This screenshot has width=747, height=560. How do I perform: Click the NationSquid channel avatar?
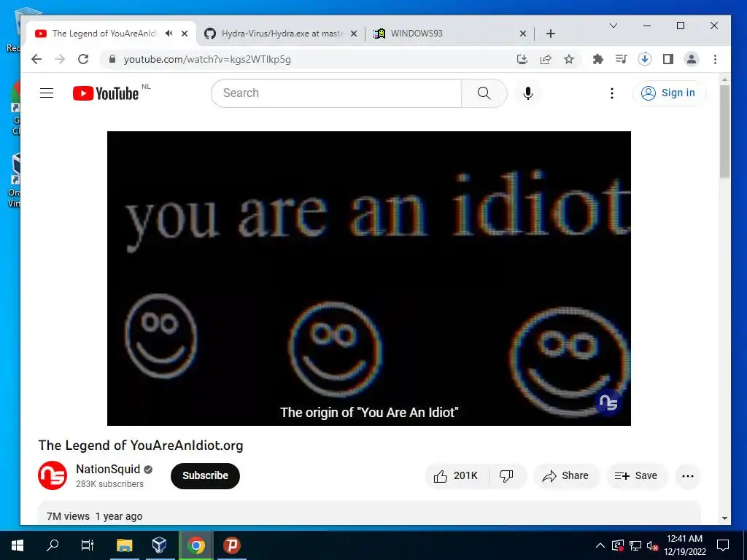tap(53, 475)
